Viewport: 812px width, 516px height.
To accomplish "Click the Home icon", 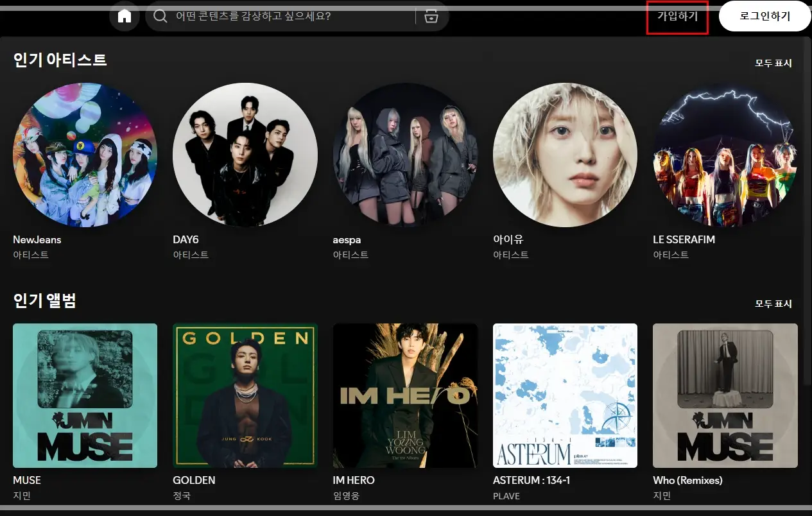I will (125, 17).
